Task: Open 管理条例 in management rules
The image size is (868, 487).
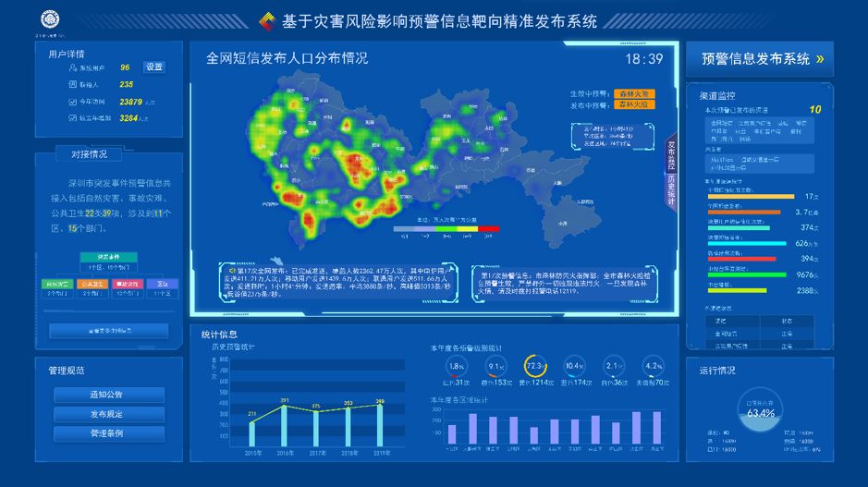Action: [109, 433]
